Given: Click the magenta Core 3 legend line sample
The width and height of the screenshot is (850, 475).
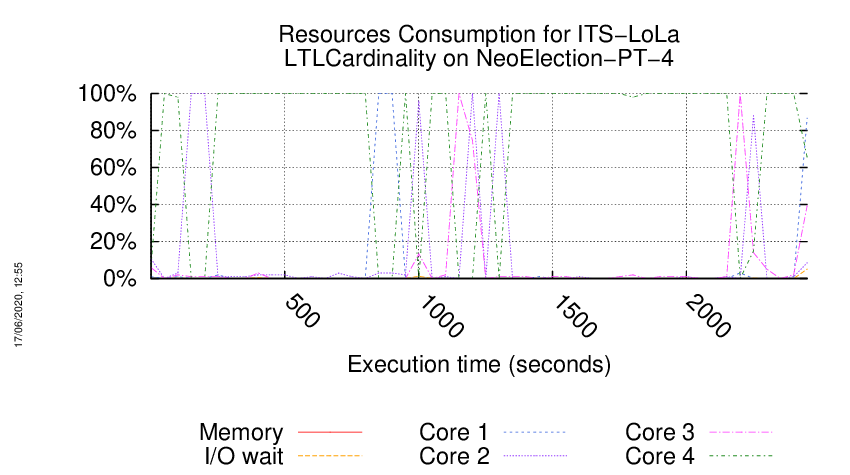Looking at the screenshot, I should click(x=741, y=432).
